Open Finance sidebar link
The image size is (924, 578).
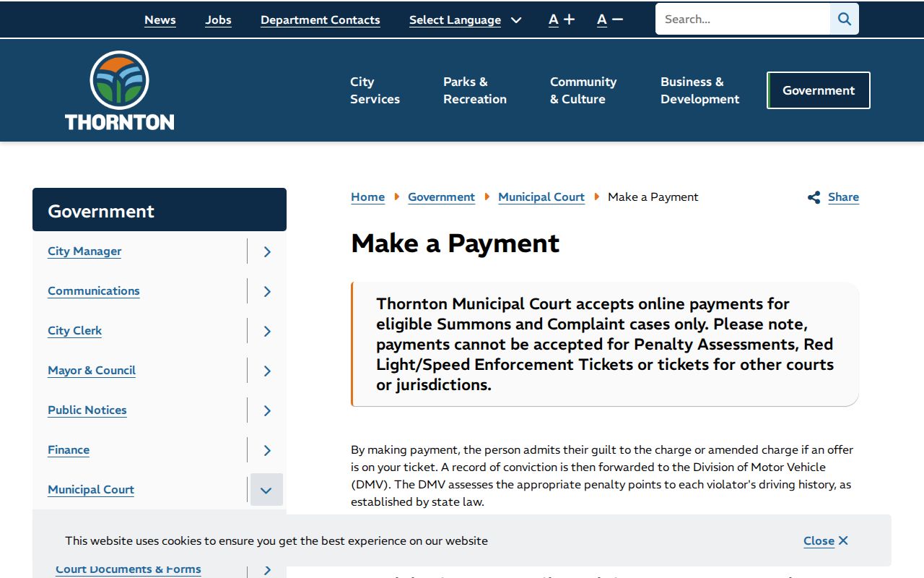click(x=69, y=450)
